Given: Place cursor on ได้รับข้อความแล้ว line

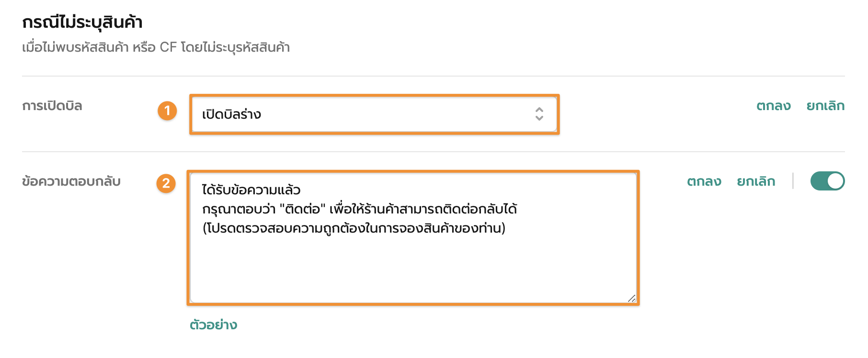Looking at the screenshot, I should (251, 190).
